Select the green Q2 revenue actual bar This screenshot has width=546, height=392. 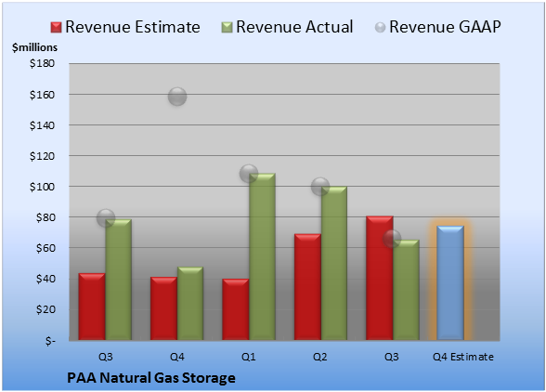[x=334, y=263]
